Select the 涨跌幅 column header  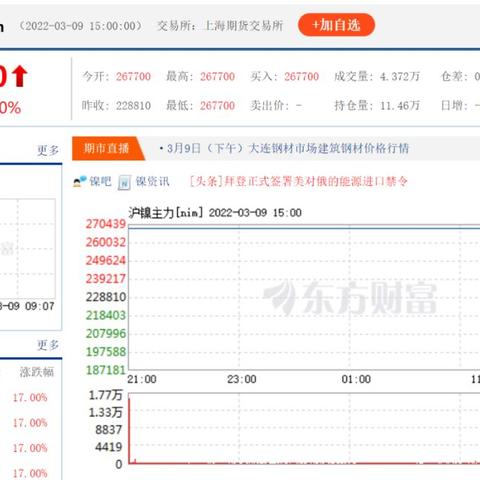(37, 372)
